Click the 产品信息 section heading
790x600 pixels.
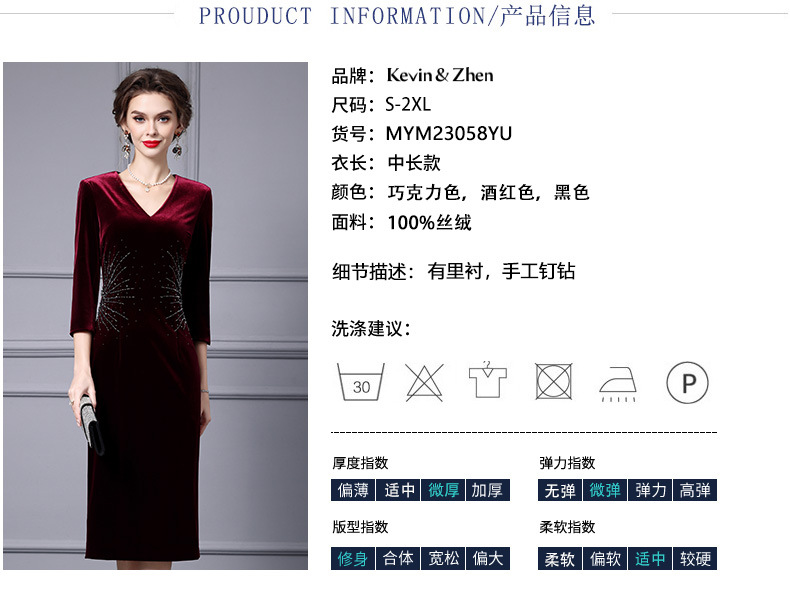[548, 16]
